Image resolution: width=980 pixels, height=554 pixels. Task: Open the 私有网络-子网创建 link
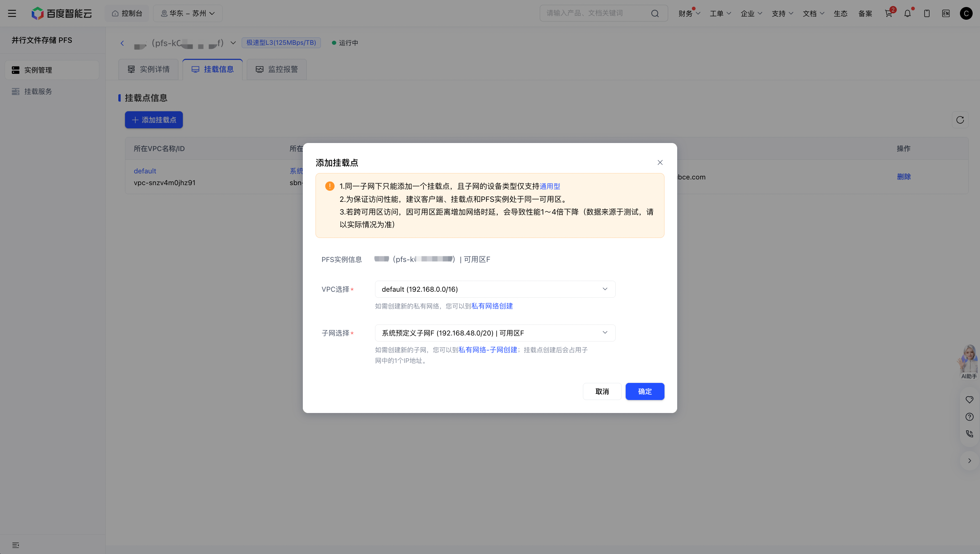(488, 350)
